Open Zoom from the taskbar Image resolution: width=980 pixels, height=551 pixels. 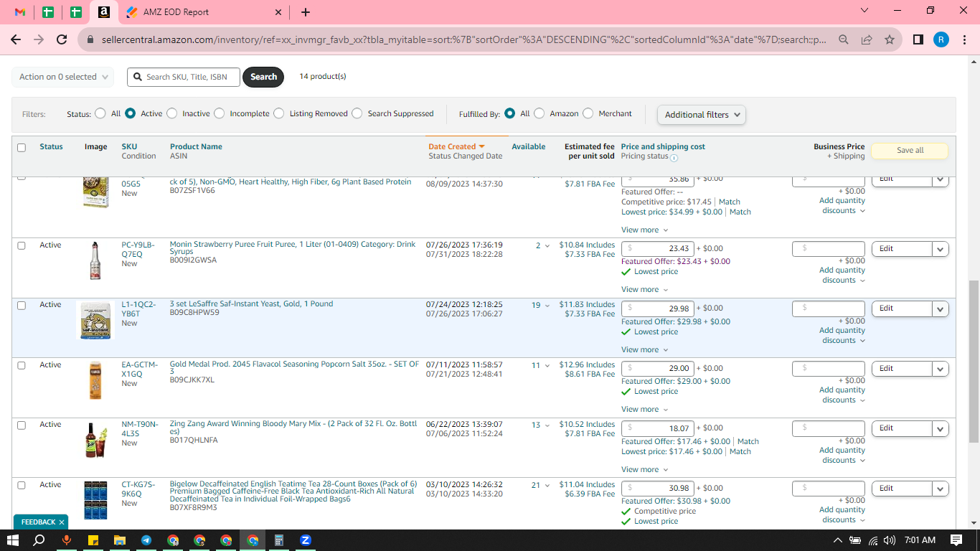306,540
